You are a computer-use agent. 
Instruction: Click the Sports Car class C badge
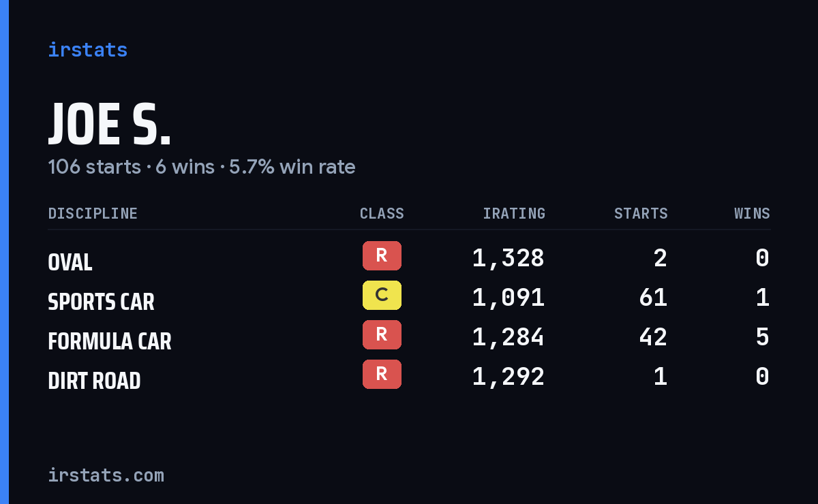382,295
